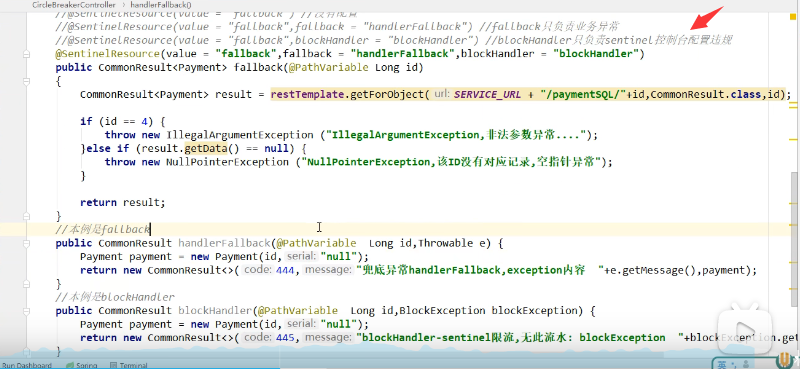The image size is (800, 369).
Task: Click the highlighted getData method call
Action: [206, 149]
